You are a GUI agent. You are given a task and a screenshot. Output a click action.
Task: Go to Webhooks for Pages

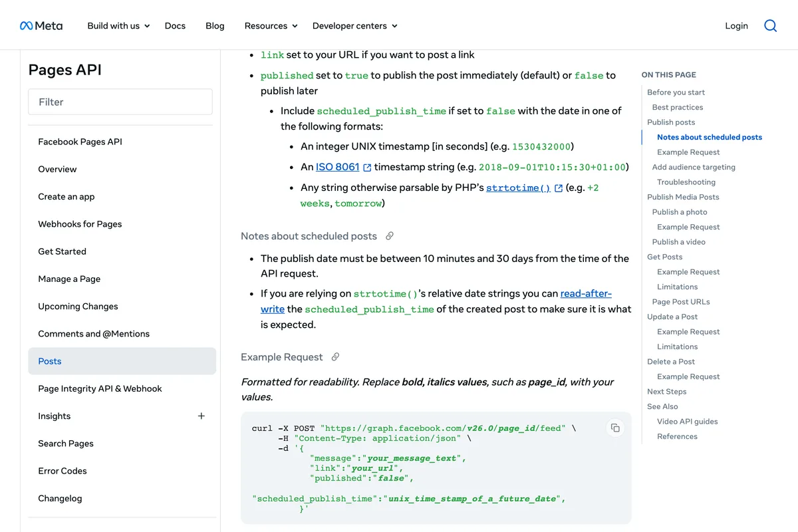click(x=80, y=224)
